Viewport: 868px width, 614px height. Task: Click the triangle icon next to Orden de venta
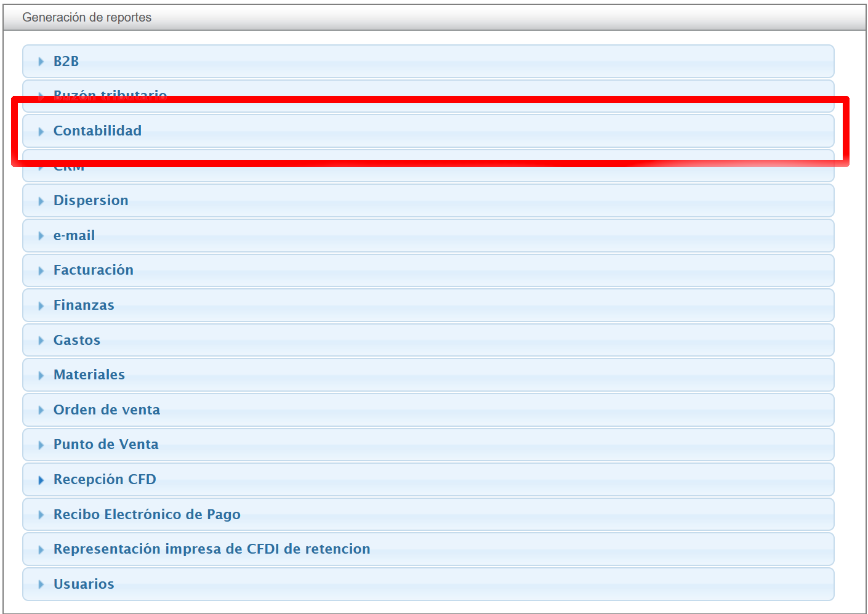[x=41, y=410]
